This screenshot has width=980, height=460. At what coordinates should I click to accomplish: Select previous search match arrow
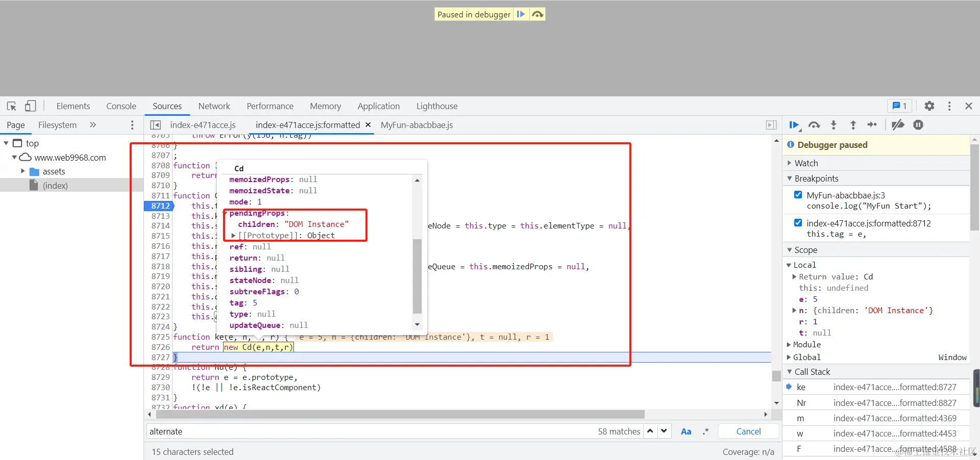click(650, 431)
